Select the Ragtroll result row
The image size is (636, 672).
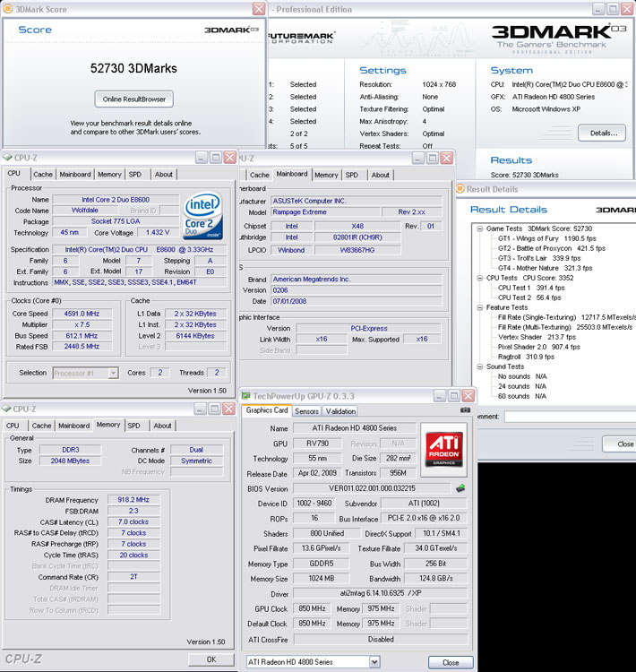coord(526,357)
